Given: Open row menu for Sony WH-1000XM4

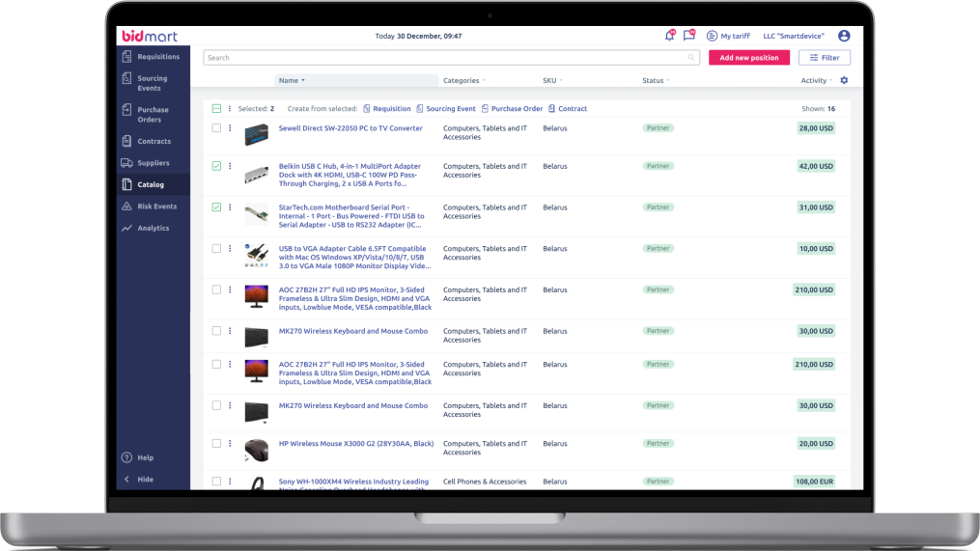Looking at the screenshot, I should click(x=230, y=482).
